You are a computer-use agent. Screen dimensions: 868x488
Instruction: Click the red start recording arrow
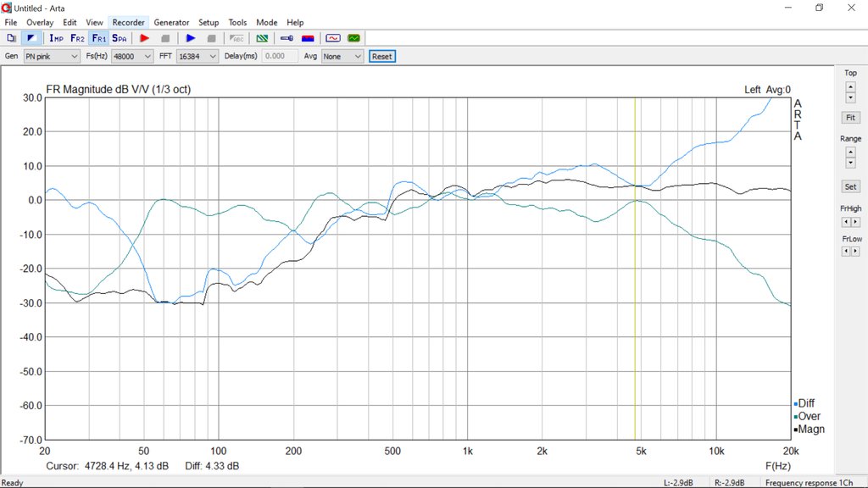[x=145, y=38]
